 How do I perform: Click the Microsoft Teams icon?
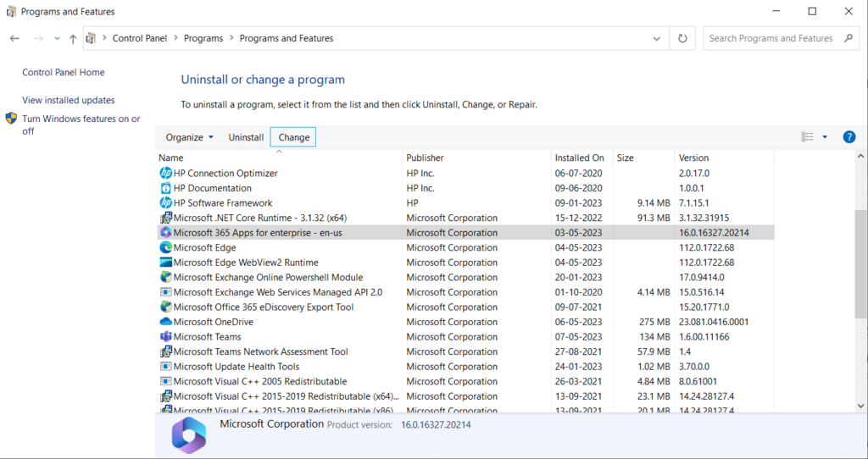tap(165, 337)
